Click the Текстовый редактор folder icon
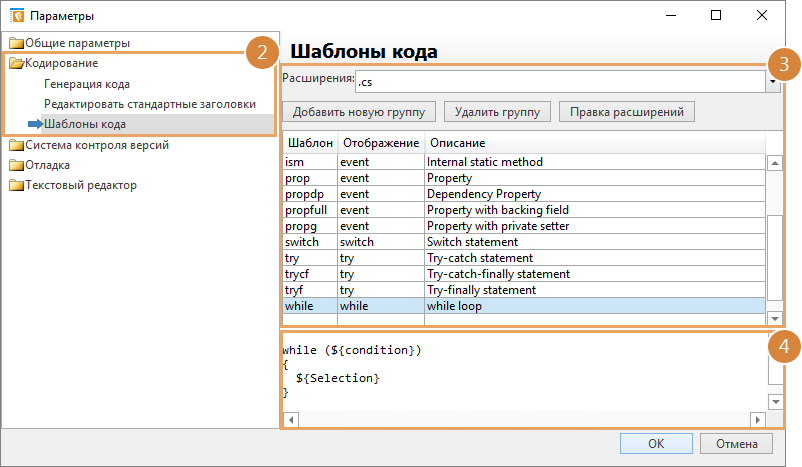The image size is (802, 467). pyautogui.click(x=15, y=185)
